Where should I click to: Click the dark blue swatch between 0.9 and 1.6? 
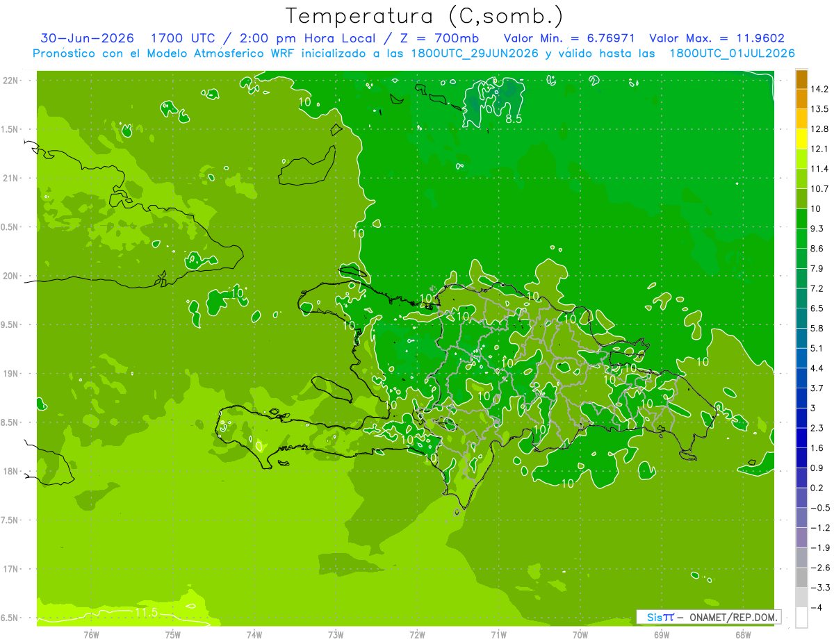[x=801, y=458]
